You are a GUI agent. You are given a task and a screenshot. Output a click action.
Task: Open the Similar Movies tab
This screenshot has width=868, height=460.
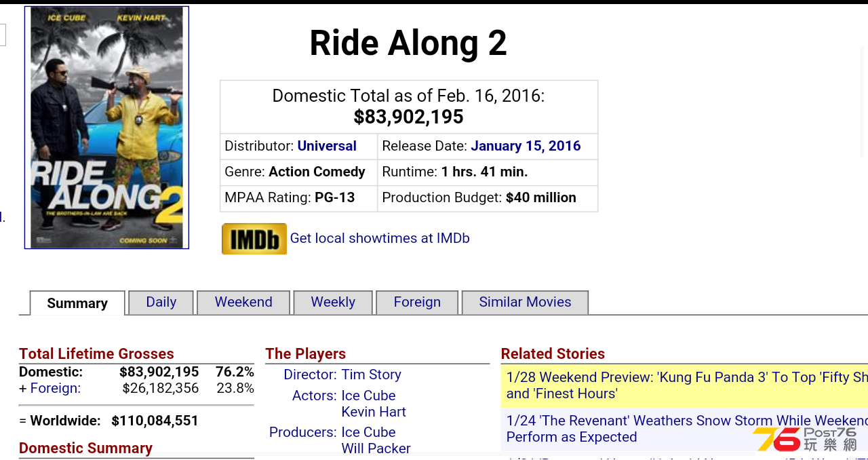[525, 303]
